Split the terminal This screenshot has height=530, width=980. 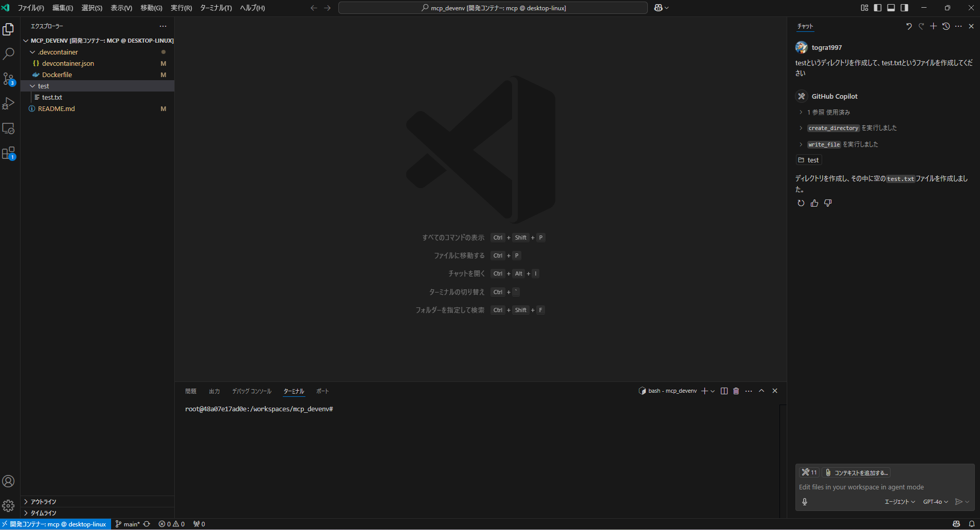pos(724,391)
